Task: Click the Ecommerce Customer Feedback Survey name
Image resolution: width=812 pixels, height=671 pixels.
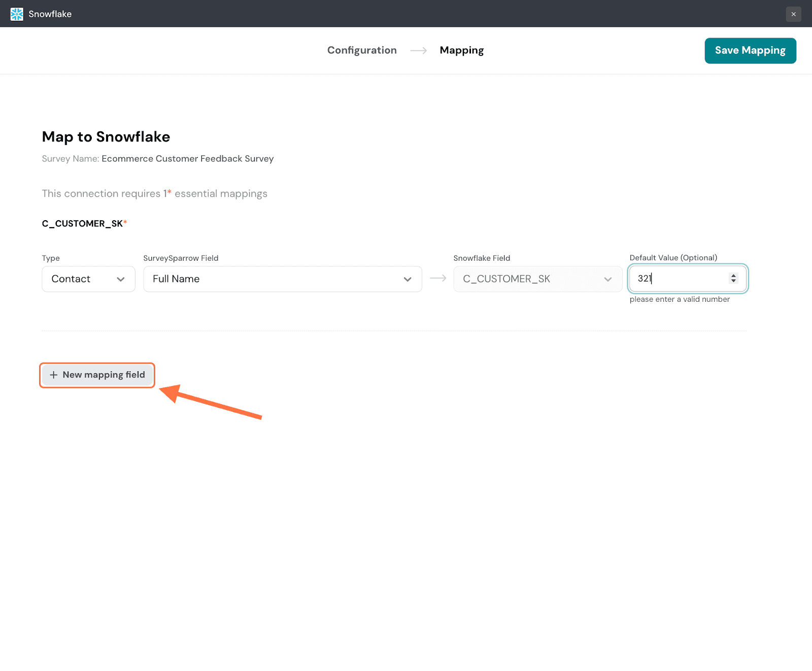Action: coord(187,159)
